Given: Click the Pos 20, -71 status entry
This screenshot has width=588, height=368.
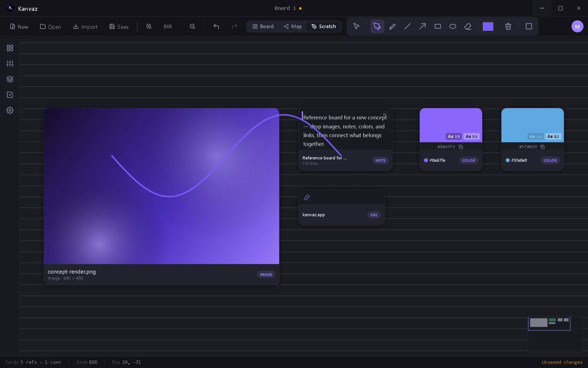Looking at the screenshot, I should pos(126,362).
